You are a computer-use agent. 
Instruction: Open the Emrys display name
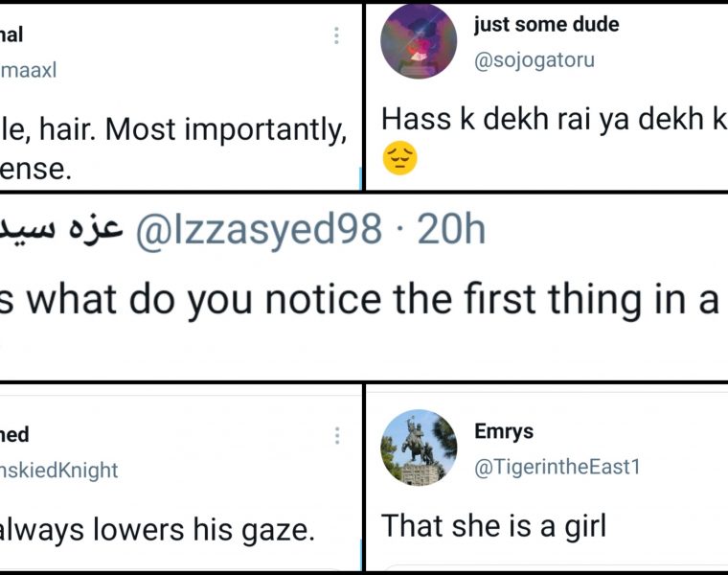(x=503, y=432)
